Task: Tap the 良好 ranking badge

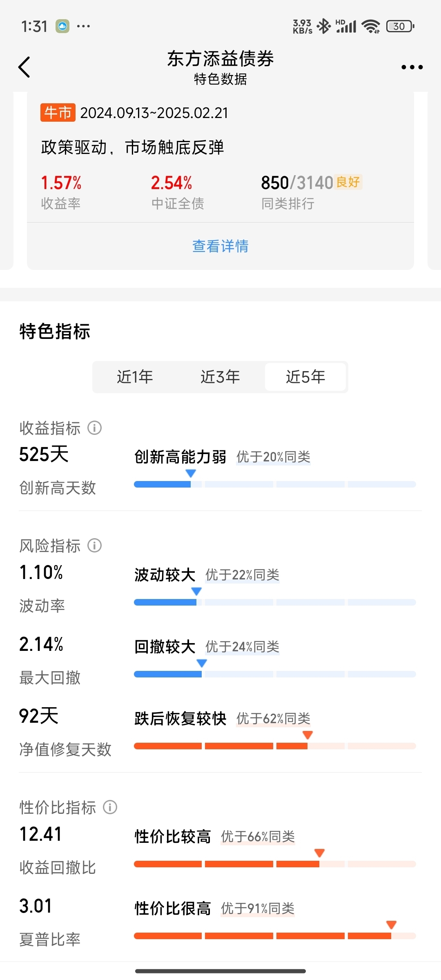Action: coord(348,182)
